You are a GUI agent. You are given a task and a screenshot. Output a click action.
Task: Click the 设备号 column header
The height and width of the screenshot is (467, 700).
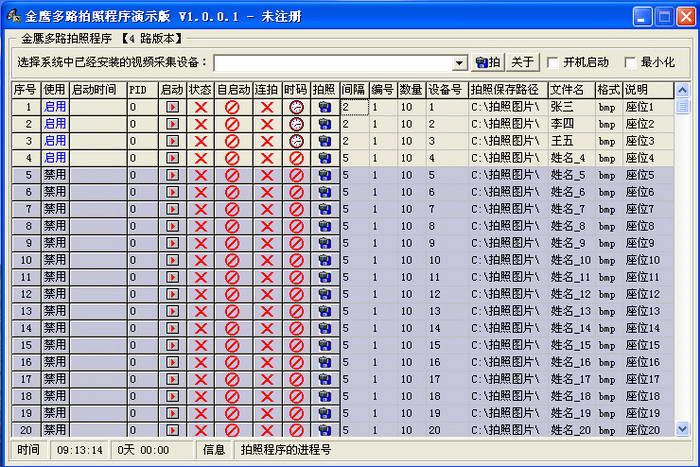(x=447, y=90)
